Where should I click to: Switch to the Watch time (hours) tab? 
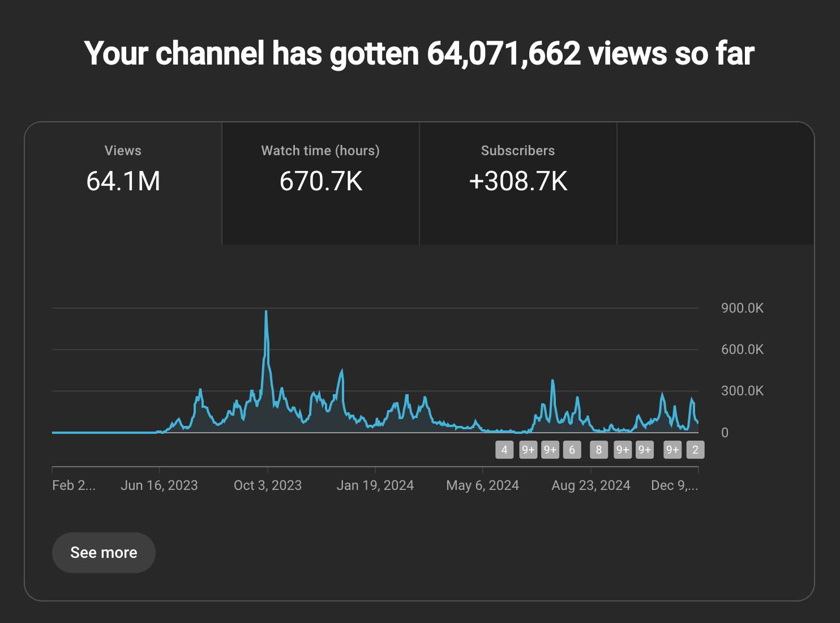(320, 184)
